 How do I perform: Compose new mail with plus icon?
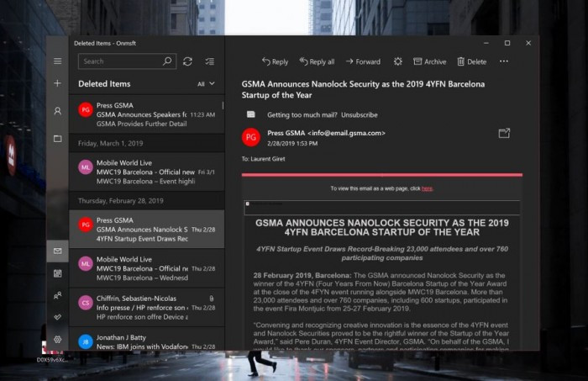(x=57, y=83)
